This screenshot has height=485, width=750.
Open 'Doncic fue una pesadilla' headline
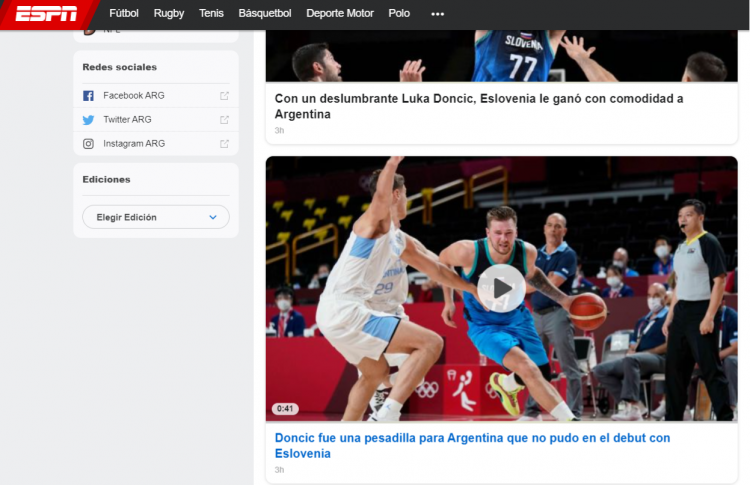(x=473, y=445)
